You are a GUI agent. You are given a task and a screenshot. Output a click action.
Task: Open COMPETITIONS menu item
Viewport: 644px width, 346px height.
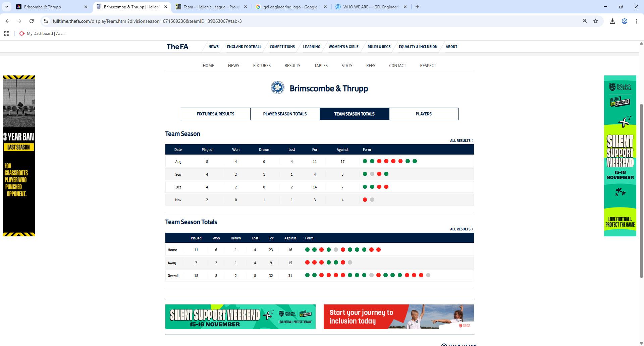282,47
